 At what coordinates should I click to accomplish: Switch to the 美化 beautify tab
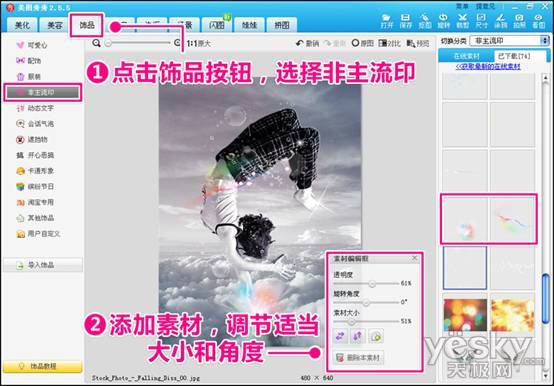point(22,25)
